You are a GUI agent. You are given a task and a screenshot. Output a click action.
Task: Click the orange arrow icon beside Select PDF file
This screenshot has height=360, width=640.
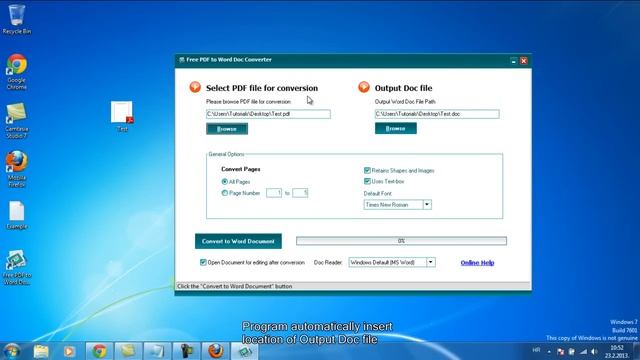(195, 87)
